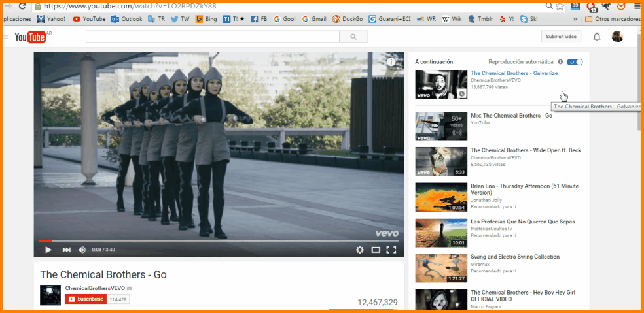Click the Suscribirse button

click(86, 299)
